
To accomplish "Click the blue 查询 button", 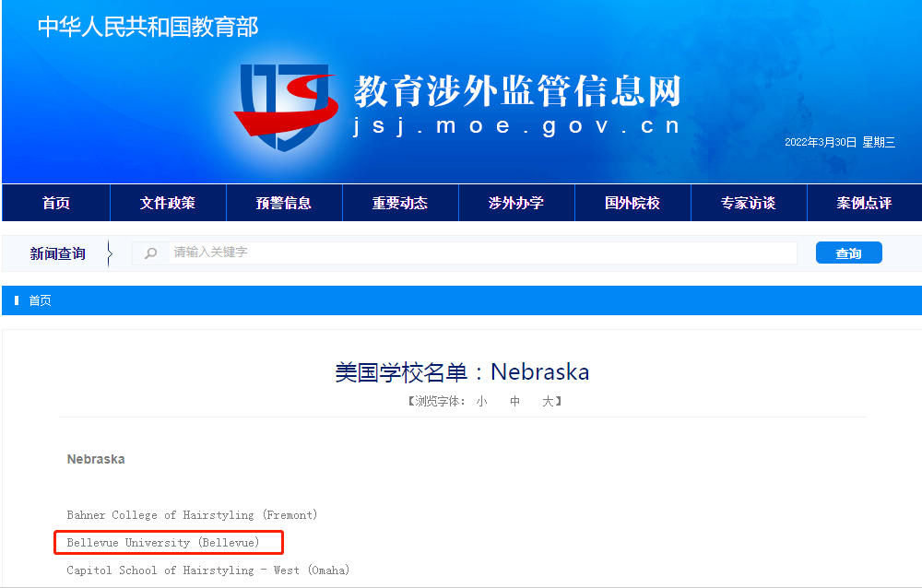I will pyautogui.click(x=848, y=253).
